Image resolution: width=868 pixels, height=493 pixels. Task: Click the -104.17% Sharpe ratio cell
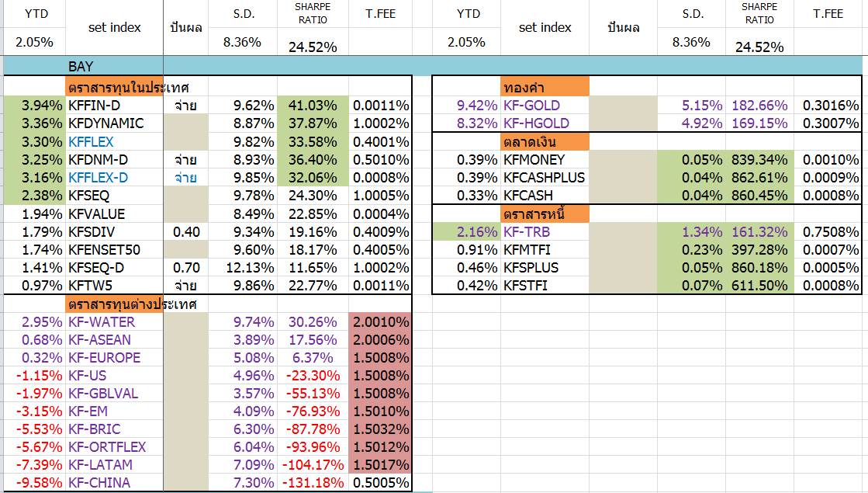tap(313, 464)
